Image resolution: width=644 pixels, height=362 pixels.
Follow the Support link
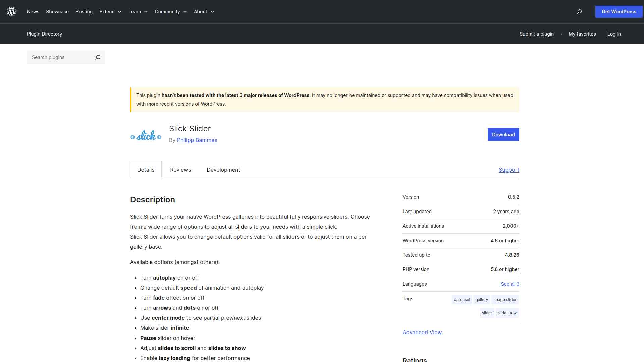pos(508,170)
